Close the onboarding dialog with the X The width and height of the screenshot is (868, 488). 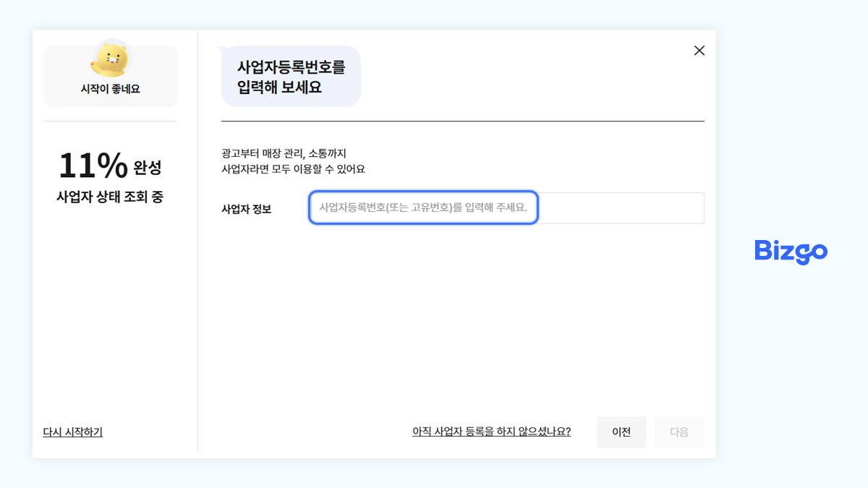[x=699, y=50]
